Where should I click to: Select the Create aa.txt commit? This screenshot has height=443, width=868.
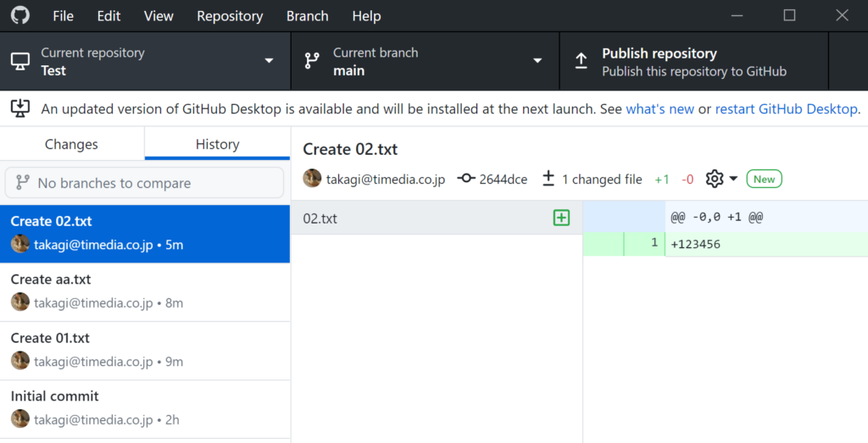144,292
